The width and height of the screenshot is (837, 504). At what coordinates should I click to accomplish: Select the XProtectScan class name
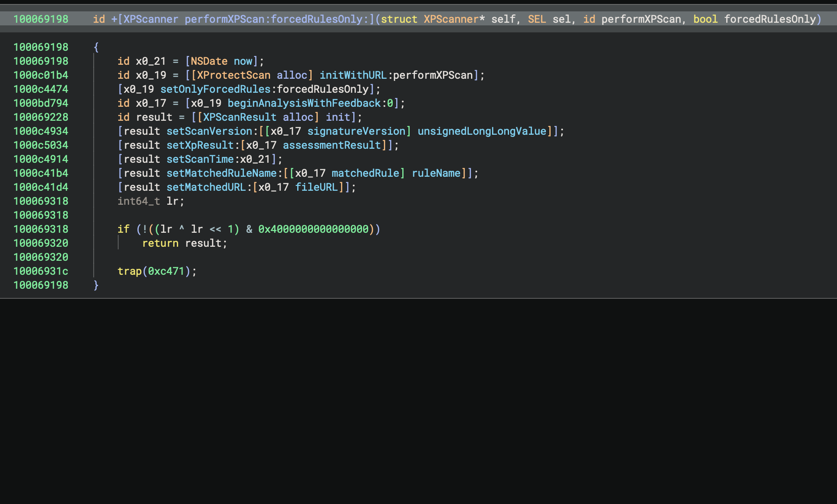pyautogui.click(x=233, y=75)
